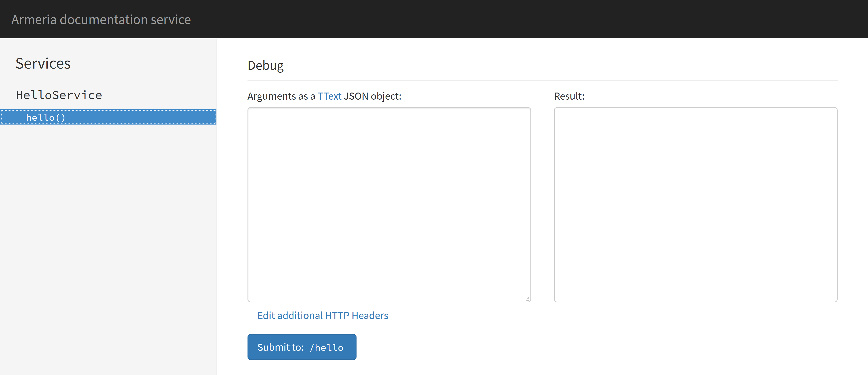This screenshot has height=375, width=868.
Task: Focus the arguments JSON text area
Action: (x=389, y=204)
